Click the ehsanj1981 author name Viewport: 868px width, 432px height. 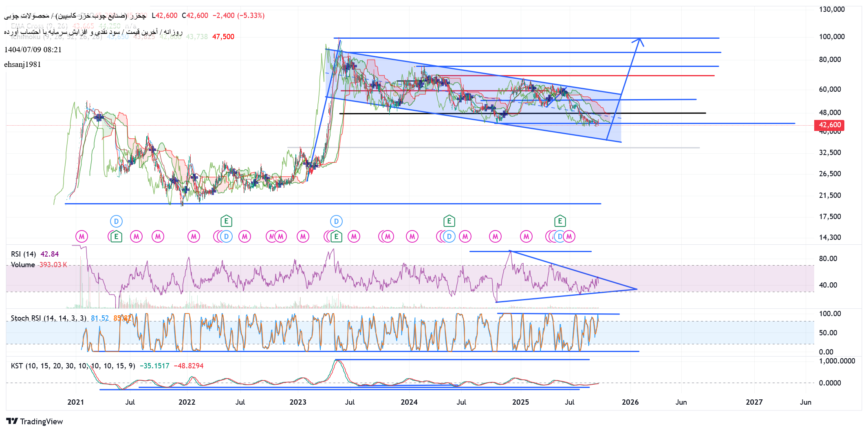(x=22, y=64)
